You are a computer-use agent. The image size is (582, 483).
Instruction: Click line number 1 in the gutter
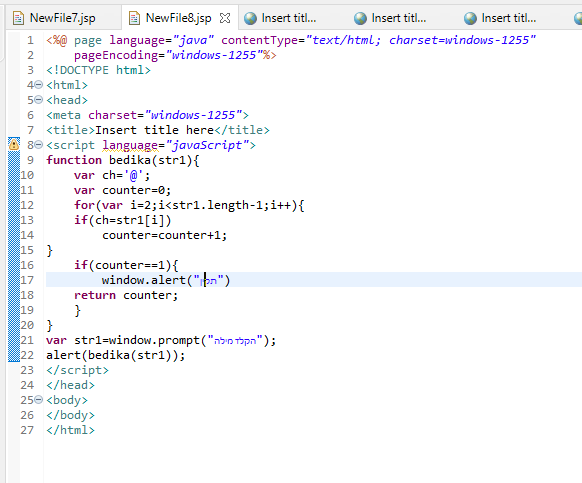[30, 40]
